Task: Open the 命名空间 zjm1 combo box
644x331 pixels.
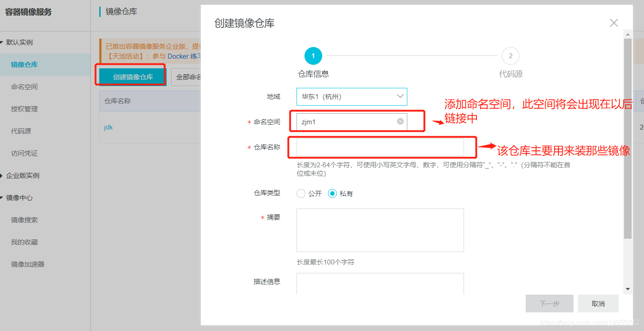Action: click(351, 122)
